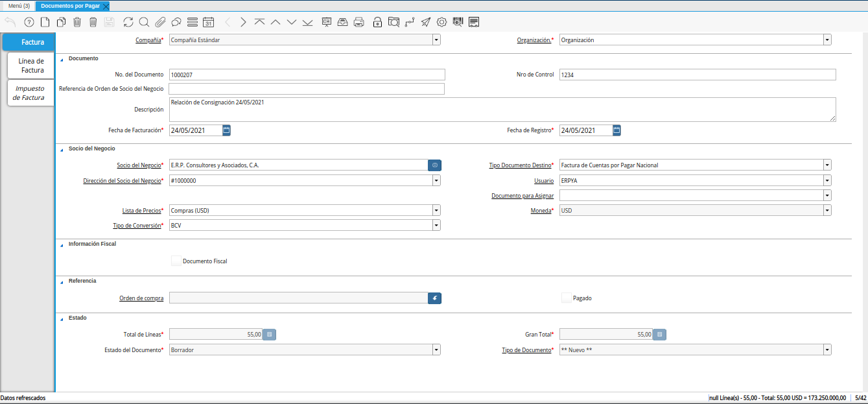Enable the Documento Fiscal checkbox

click(176, 261)
